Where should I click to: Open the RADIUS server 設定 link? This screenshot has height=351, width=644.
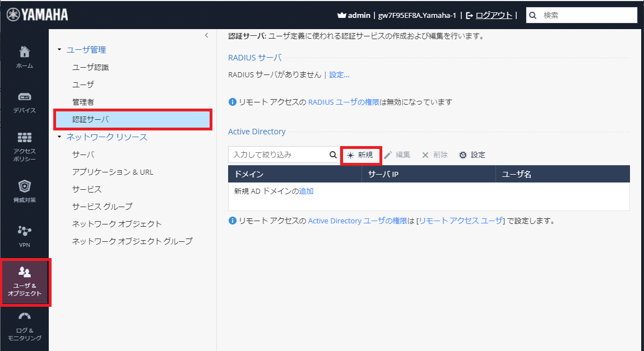tap(339, 74)
